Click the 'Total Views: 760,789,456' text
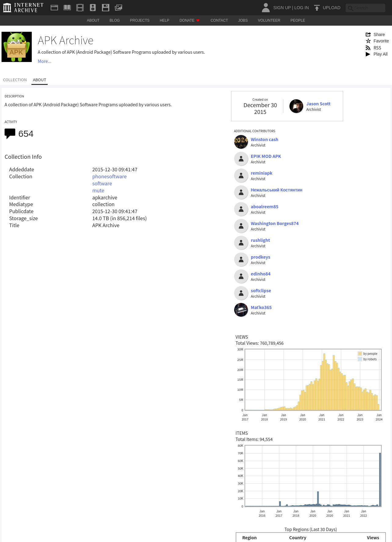Viewport: 392px width, 542px height. pyautogui.click(x=260, y=343)
